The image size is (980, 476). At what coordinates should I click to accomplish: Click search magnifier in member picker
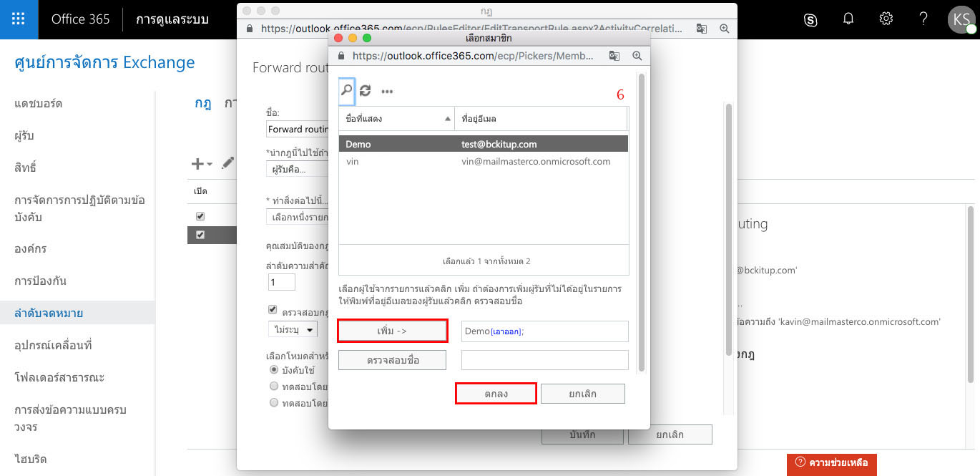pyautogui.click(x=346, y=91)
